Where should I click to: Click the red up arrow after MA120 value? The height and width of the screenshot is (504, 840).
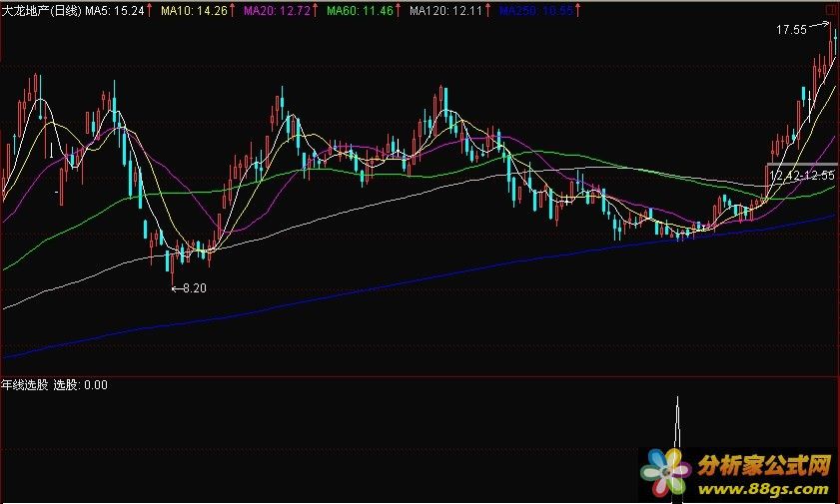click(x=487, y=10)
